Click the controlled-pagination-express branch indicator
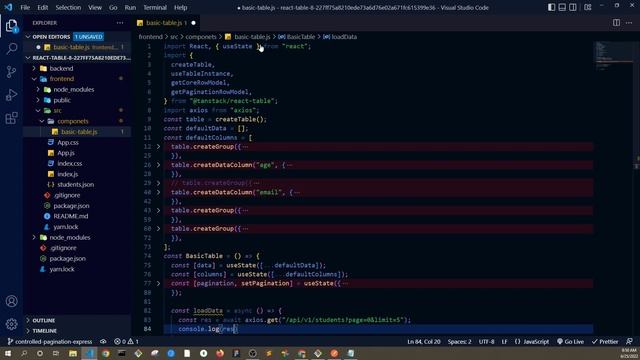640x360 pixels. 50,342
